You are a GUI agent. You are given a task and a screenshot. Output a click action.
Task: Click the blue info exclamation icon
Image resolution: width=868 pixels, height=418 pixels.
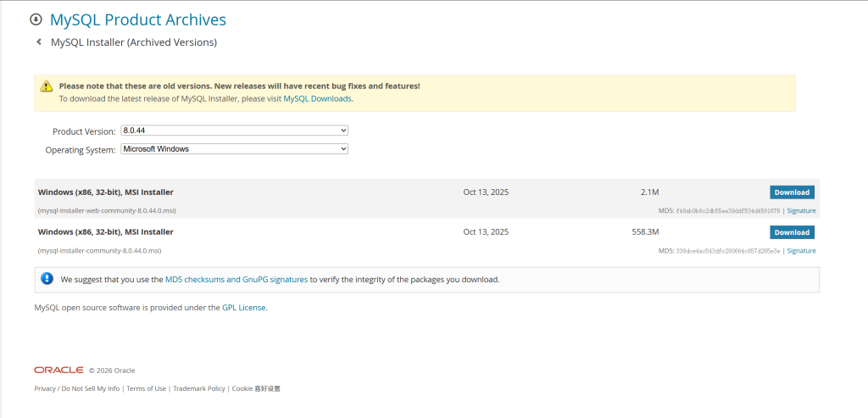click(47, 278)
